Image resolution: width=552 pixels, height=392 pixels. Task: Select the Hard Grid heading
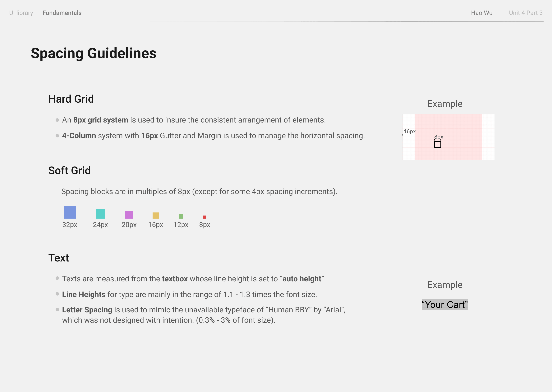pos(71,99)
